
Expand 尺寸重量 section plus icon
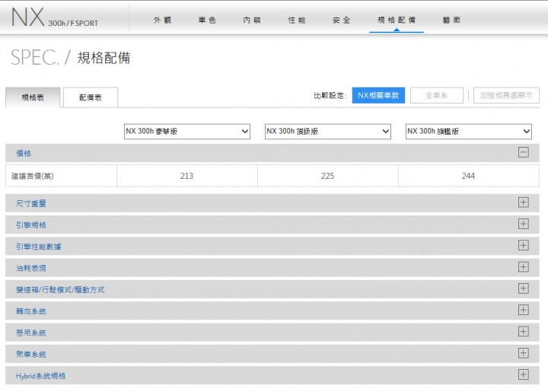[x=523, y=202]
